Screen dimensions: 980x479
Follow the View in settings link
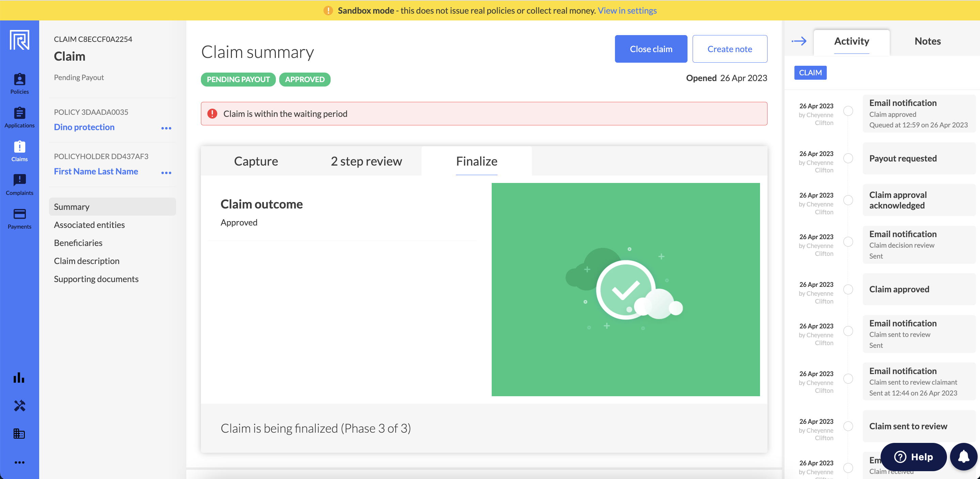coord(627,10)
